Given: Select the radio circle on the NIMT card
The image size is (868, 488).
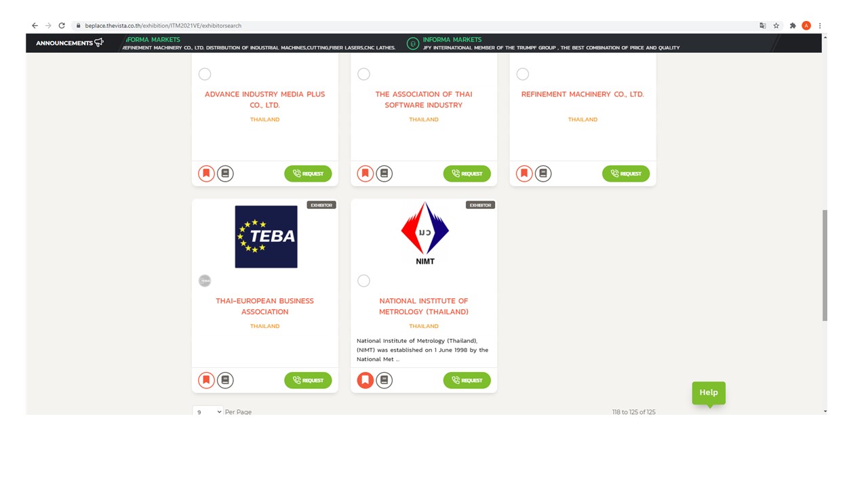Looking at the screenshot, I should pos(363,281).
